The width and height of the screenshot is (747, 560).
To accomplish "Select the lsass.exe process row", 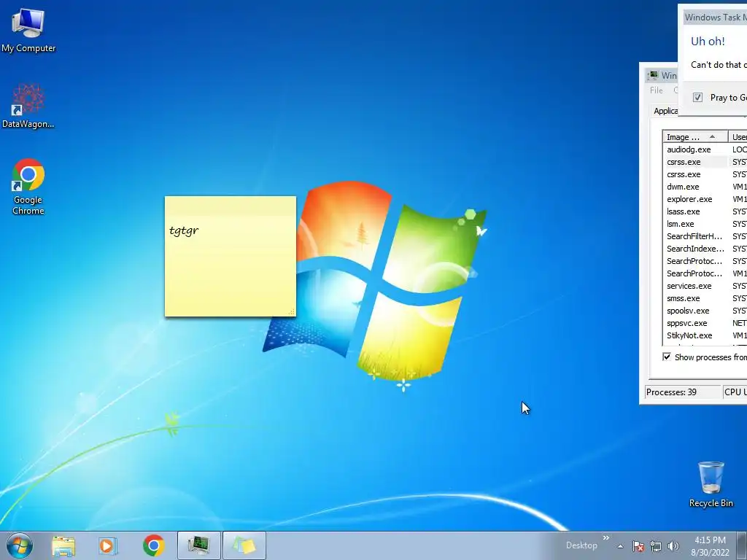I will pos(705,211).
